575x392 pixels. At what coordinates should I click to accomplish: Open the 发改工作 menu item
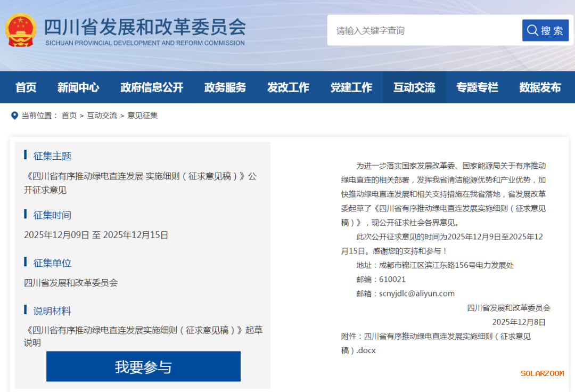coord(288,87)
